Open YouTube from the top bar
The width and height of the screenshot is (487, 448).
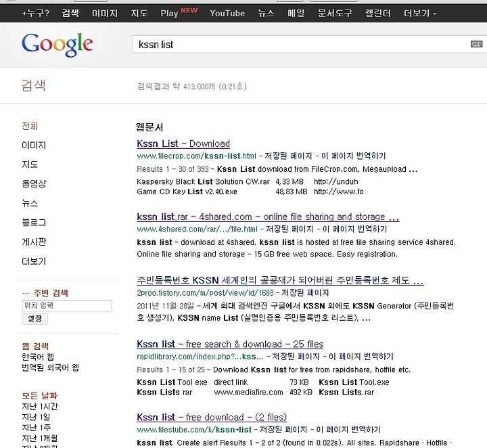227,13
